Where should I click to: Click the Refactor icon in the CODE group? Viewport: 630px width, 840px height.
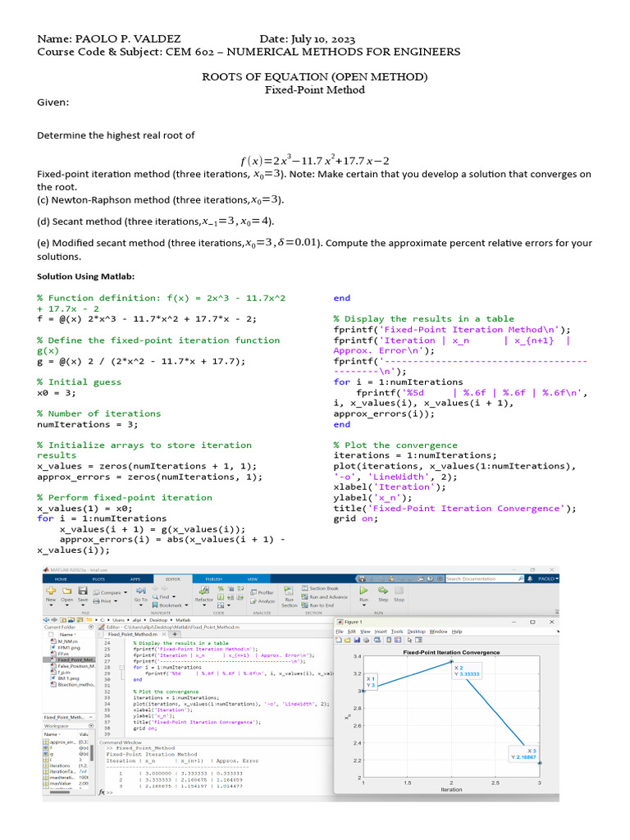point(204,591)
